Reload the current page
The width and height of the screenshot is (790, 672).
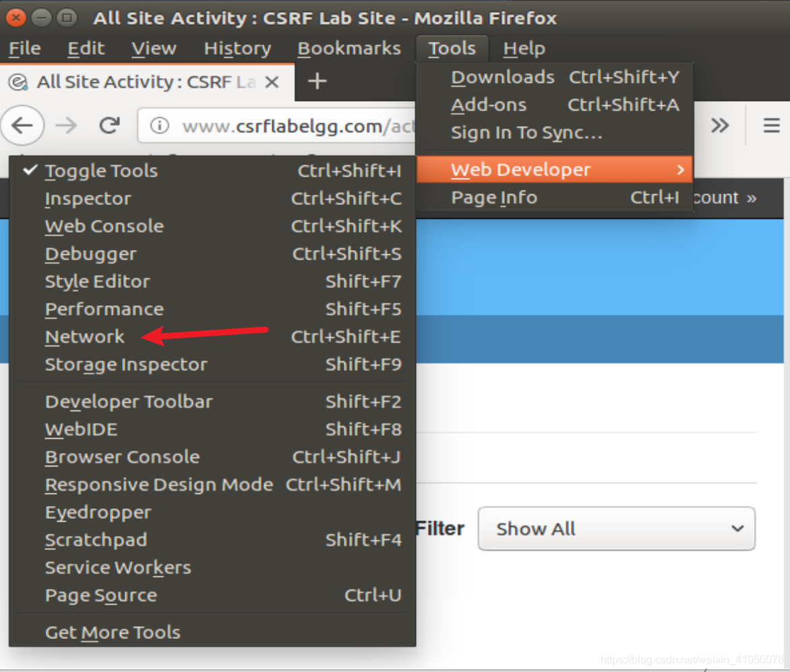pos(109,125)
